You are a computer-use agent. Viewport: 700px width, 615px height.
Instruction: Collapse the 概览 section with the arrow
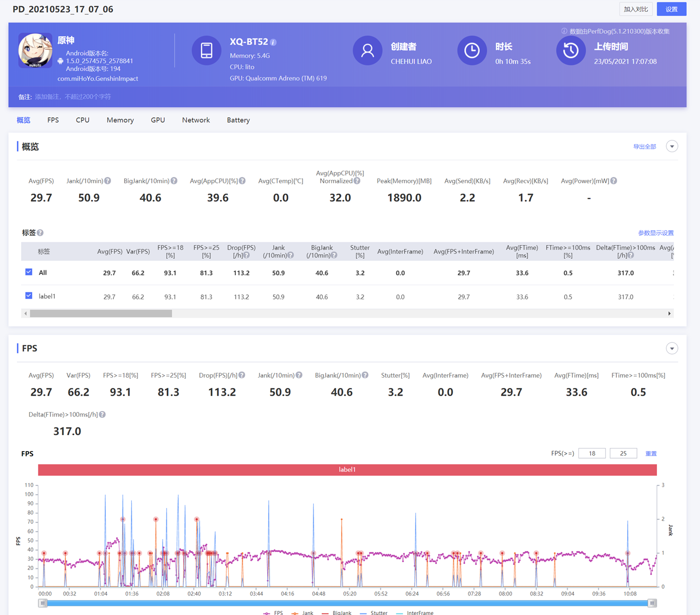[x=672, y=147]
